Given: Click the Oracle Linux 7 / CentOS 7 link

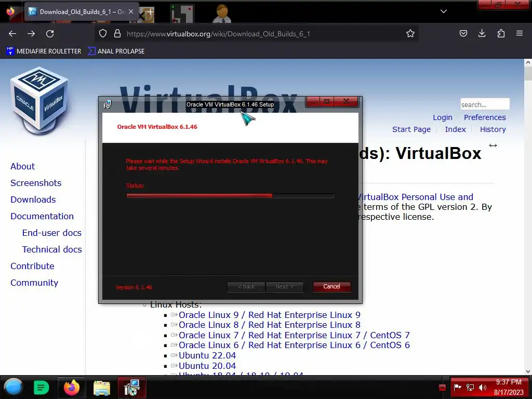Looking at the screenshot, I should click(x=294, y=335).
